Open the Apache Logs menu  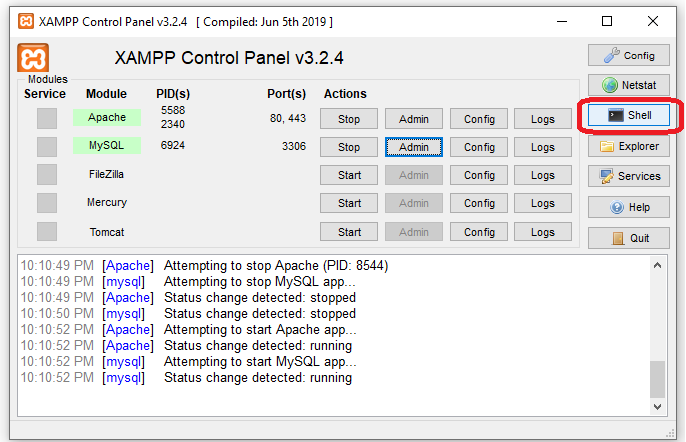click(543, 119)
